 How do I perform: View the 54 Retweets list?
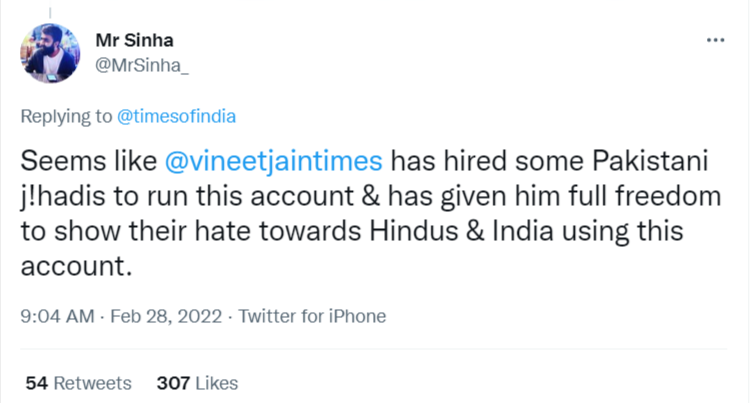[x=78, y=383]
